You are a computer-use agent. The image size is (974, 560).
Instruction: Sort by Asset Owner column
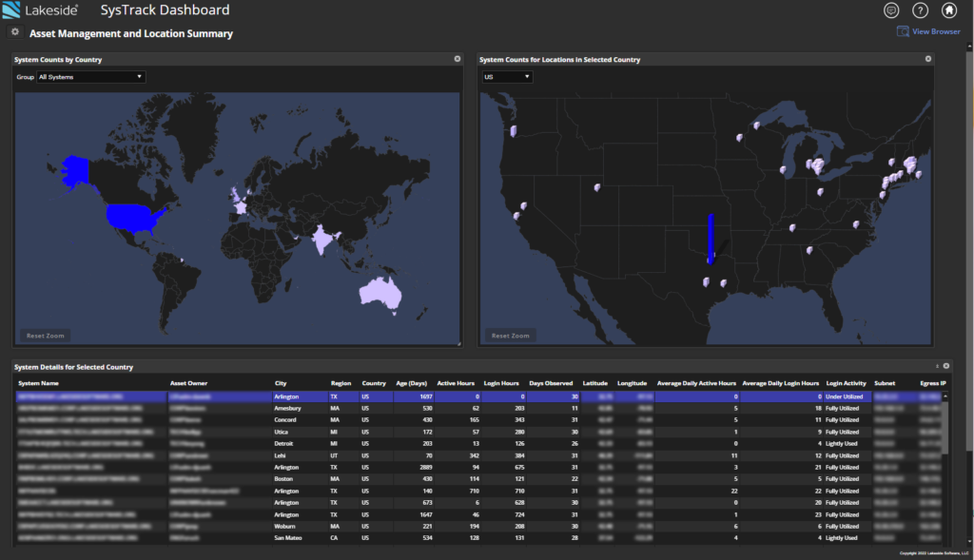tap(189, 383)
